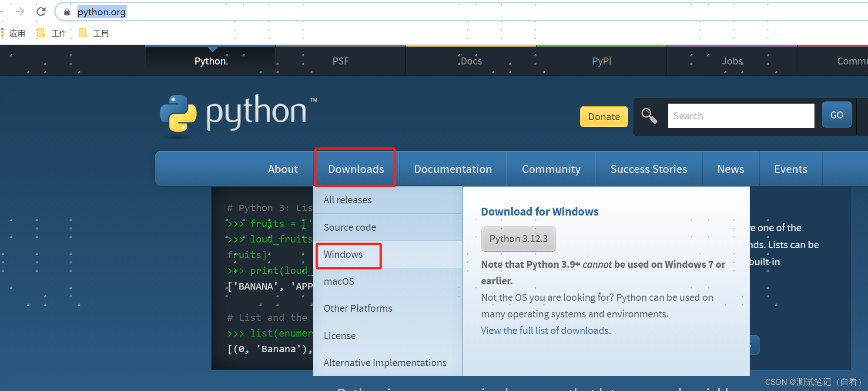The height and width of the screenshot is (391, 868).
Task: Click the '# Python 3: Lis' code comment
Action: point(270,208)
